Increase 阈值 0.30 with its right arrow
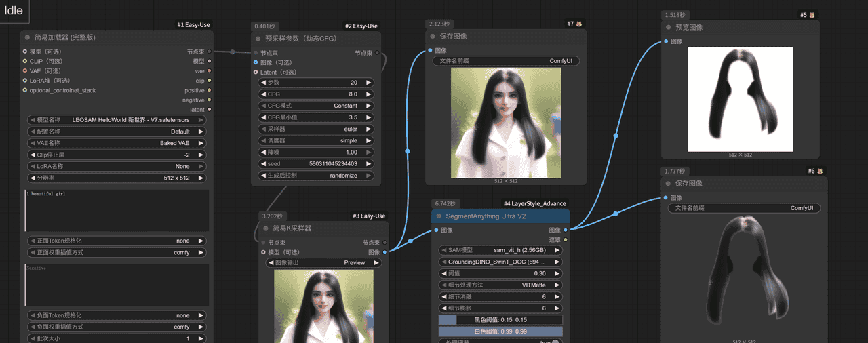Screen dimensions: 868x343 557,273
